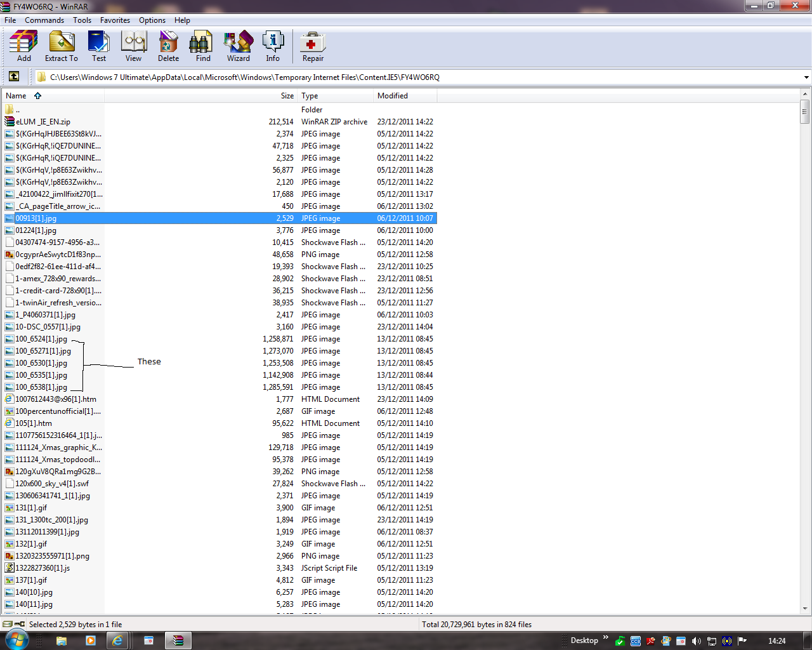This screenshot has height=650, width=812.
Task: Expand the address path dropdown
Action: (806, 77)
